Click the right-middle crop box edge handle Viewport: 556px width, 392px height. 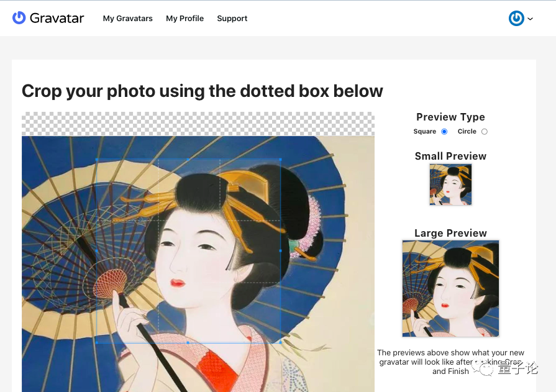click(x=280, y=251)
